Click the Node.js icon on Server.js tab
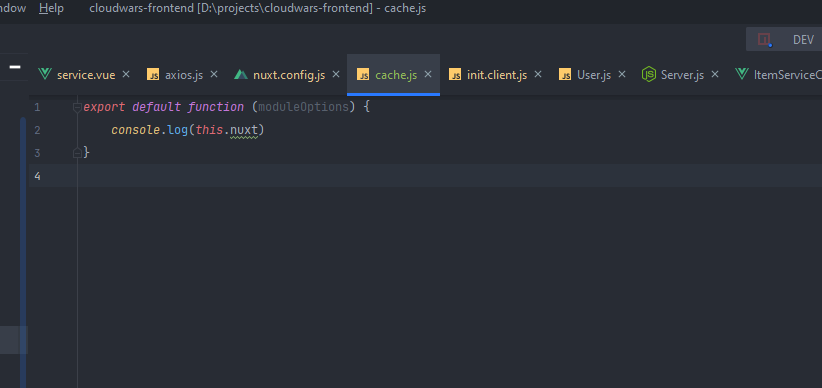Image resolution: width=822 pixels, height=388 pixels. point(649,74)
